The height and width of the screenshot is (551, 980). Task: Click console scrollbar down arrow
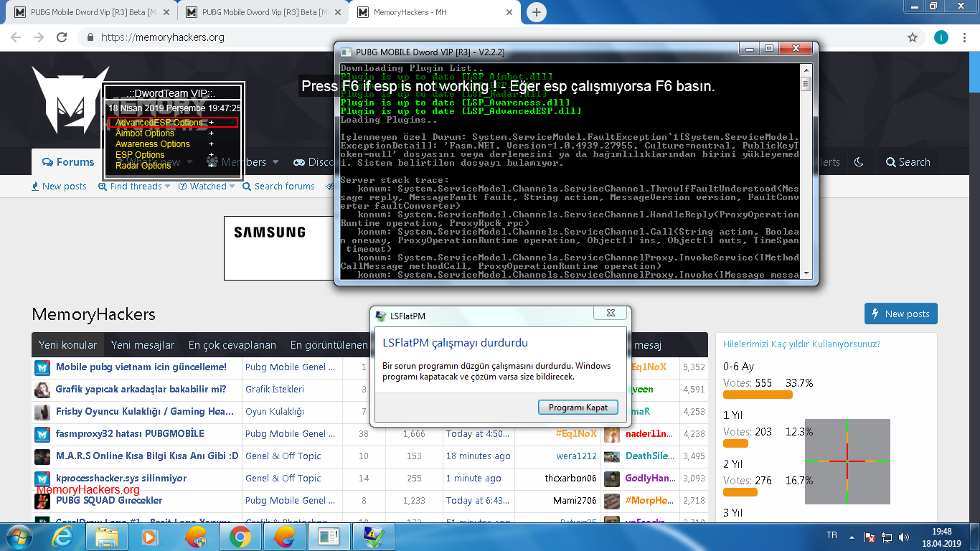[806, 273]
